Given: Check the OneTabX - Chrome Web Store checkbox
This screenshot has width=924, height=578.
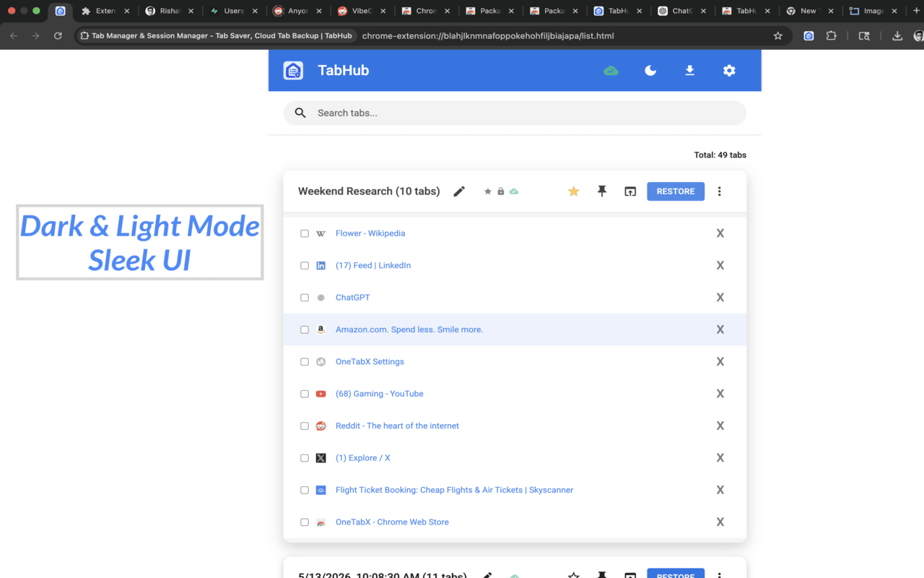Looking at the screenshot, I should pos(305,522).
